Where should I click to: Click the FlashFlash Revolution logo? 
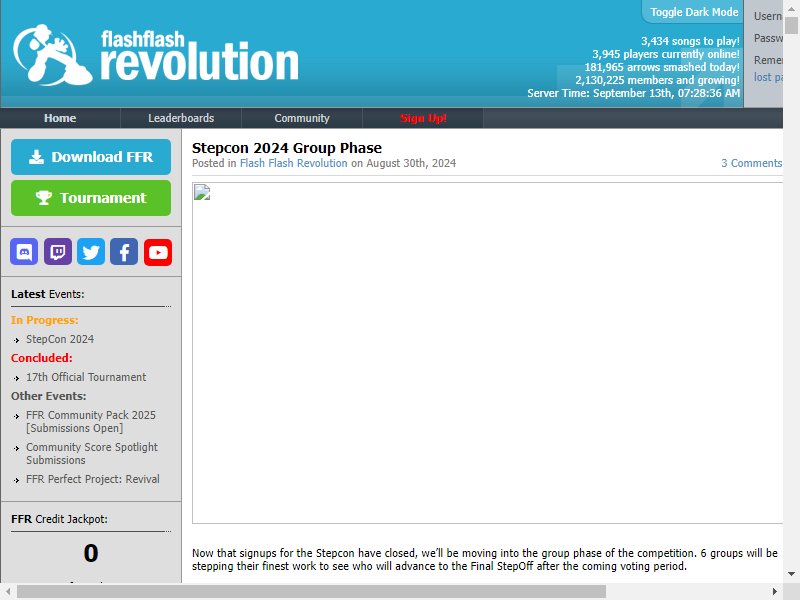click(156, 55)
